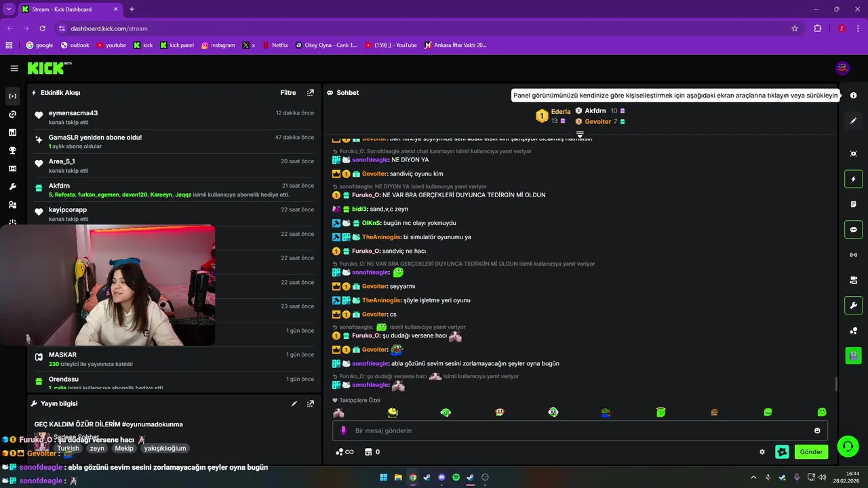Open the instagram bookmark
The height and width of the screenshot is (488, 868).
tap(218, 45)
